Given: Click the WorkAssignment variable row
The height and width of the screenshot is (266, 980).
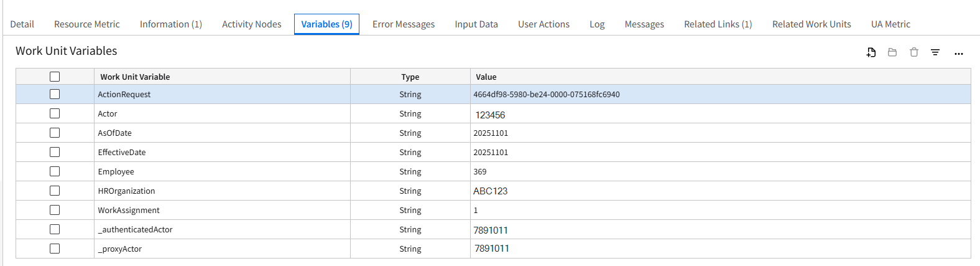Looking at the screenshot, I should tap(129, 211).
